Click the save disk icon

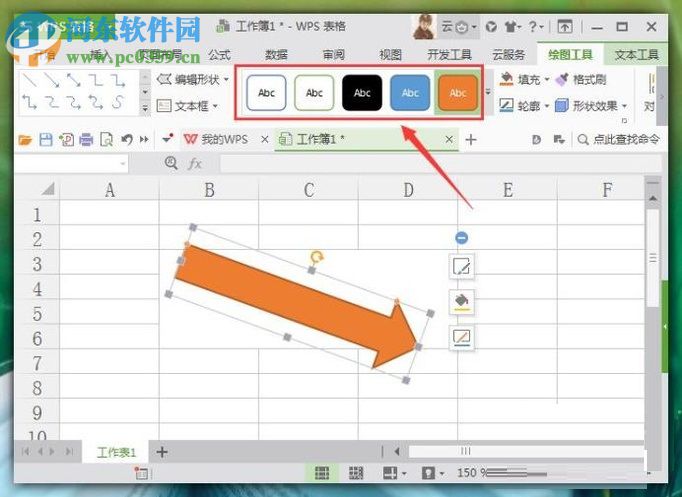(x=46, y=140)
